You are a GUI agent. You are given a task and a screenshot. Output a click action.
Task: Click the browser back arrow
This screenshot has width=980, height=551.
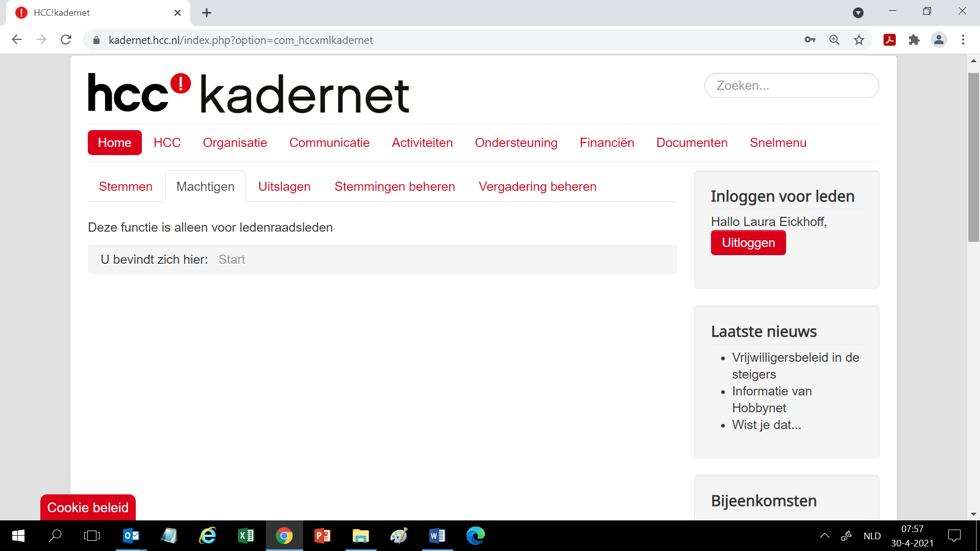[17, 40]
